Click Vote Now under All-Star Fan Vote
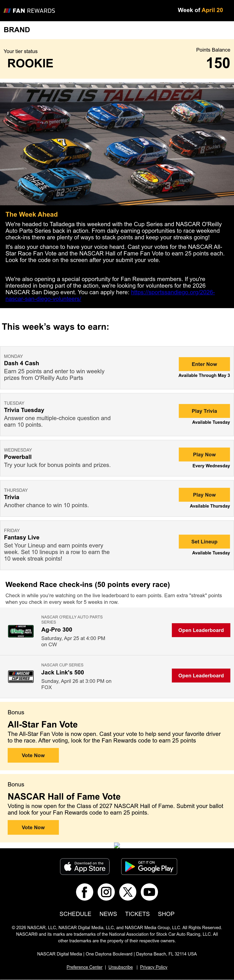 [x=33, y=755]
